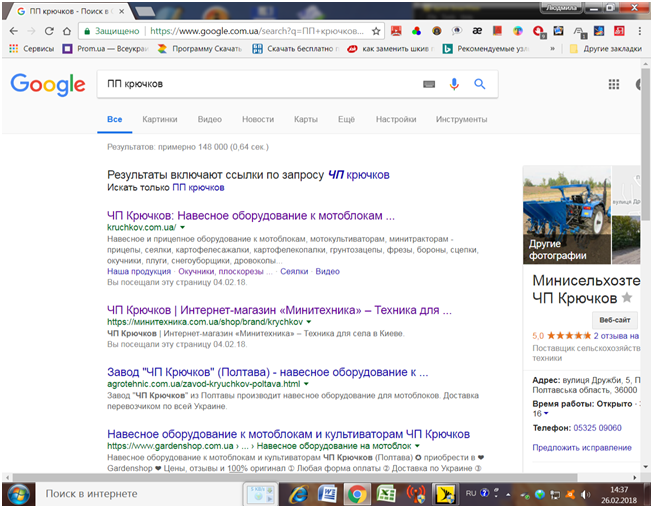Screen dimensions: 653x508
Task: Select the Видео search tab
Action: tap(209, 120)
